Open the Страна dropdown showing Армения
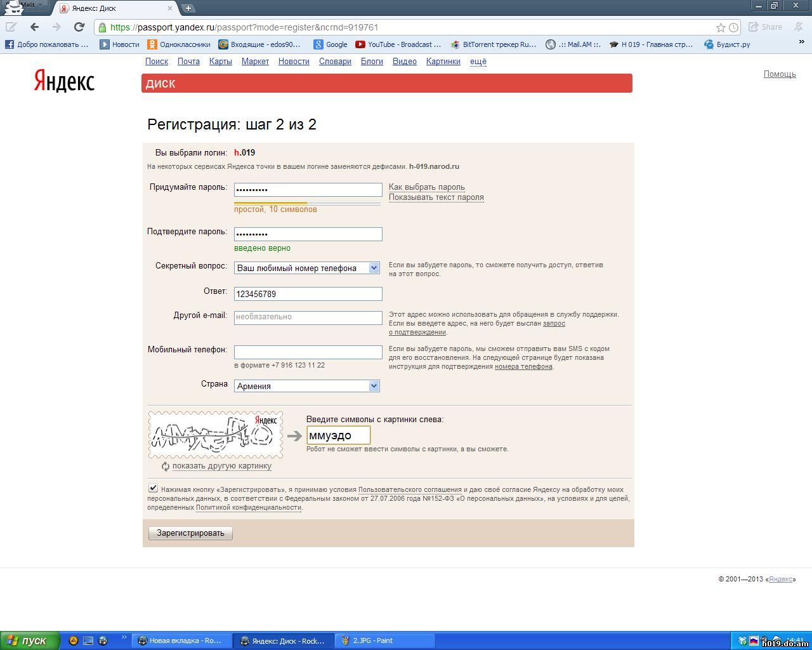The height and width of the screenshot is (650, 812). click(x=307, y=386)
